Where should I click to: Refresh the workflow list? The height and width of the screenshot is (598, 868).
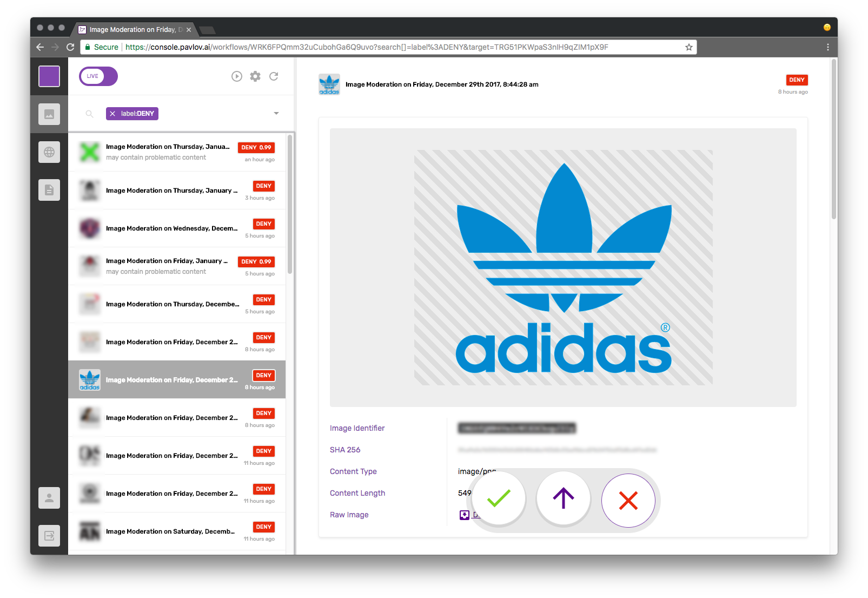(274, 76)
